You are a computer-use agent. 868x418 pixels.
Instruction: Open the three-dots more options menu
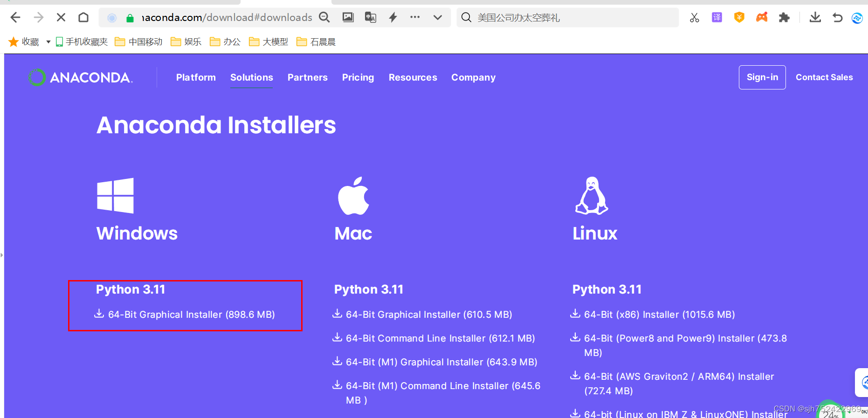415,17
